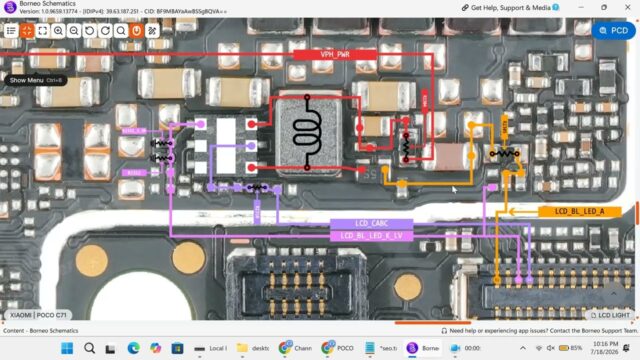Rotate the board clockwise
The width and height of the screenshot is (640, 360).
point(105,31)
